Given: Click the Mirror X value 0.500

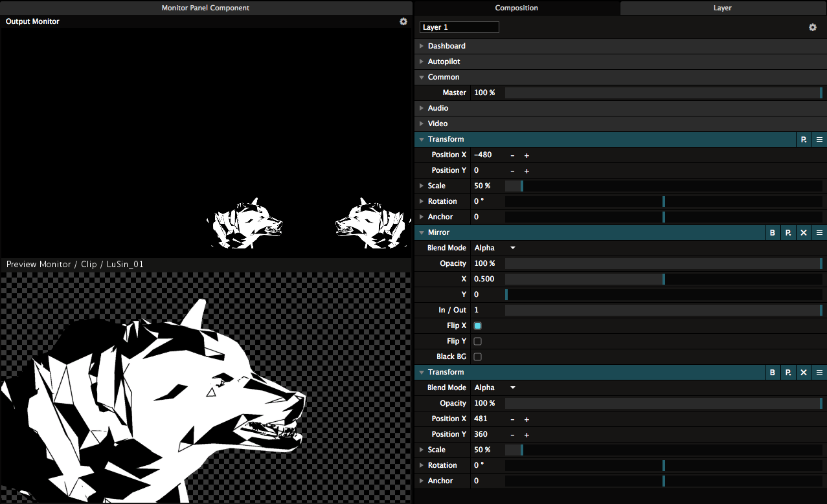Looking at the screenshot, I should point(484,279).
